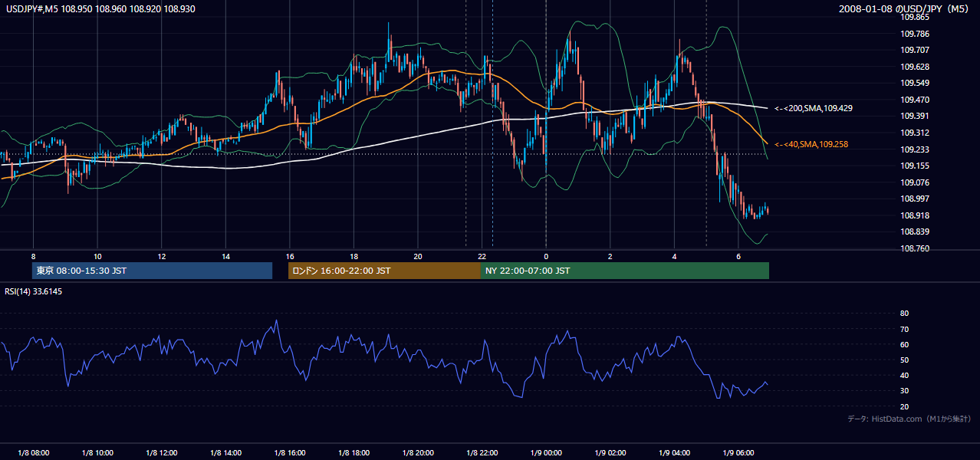The width and height of the screenshot is (980, 460).
Task: Click the データ: HistData.com credit text
Action: tap(909, 419)
